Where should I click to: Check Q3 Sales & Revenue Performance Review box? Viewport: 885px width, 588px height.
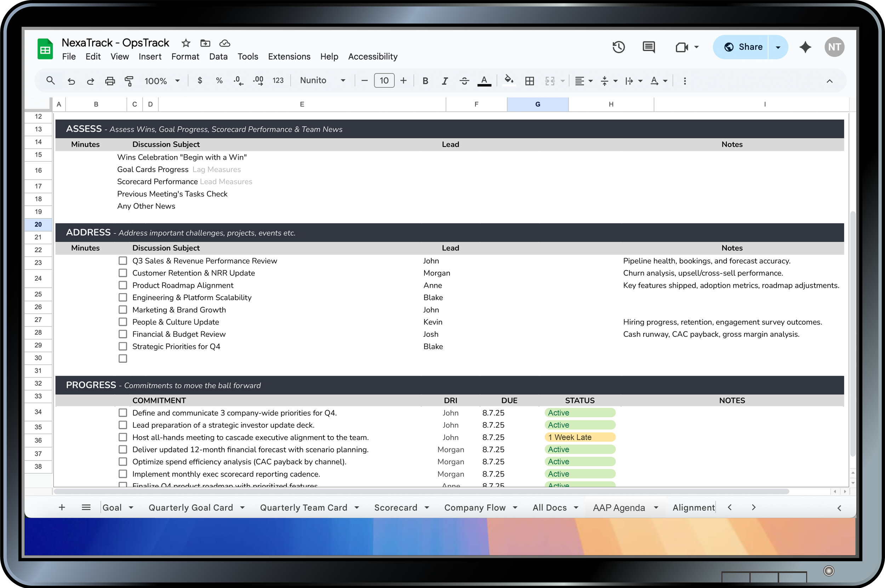(122, 261)
